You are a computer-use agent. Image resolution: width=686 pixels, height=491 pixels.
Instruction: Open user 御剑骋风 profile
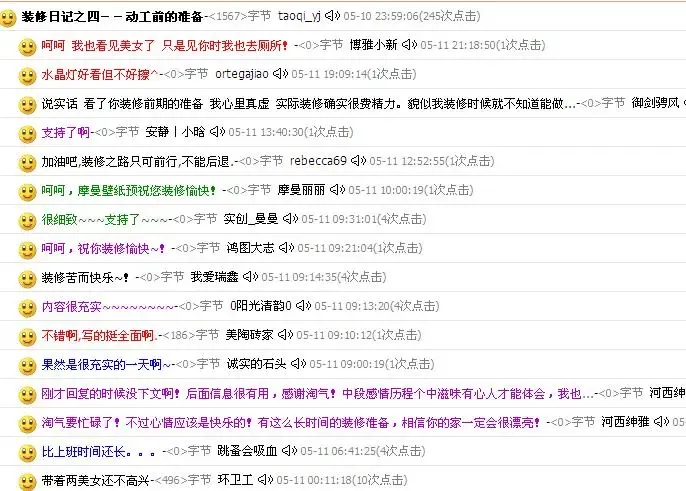click(x=655, y=103)
